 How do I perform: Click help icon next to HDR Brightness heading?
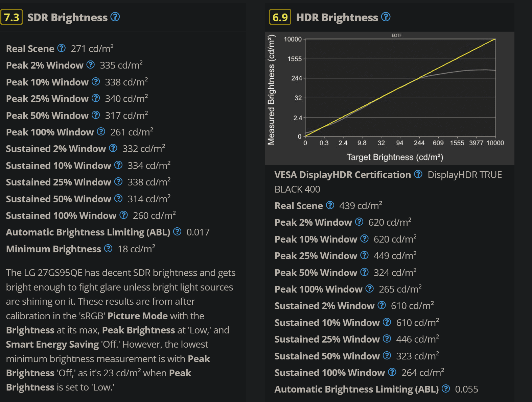[386, 17]
